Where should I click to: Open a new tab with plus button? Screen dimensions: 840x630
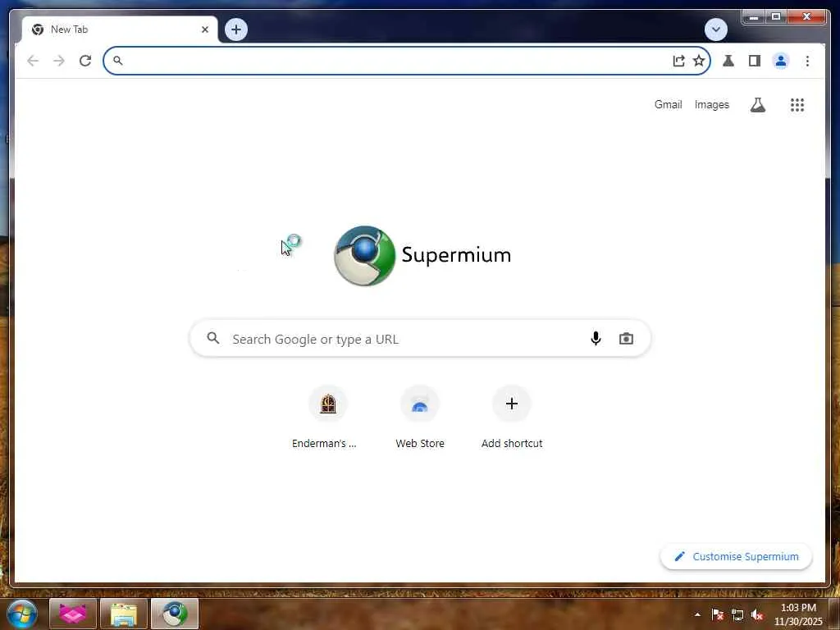pos(236,30)
